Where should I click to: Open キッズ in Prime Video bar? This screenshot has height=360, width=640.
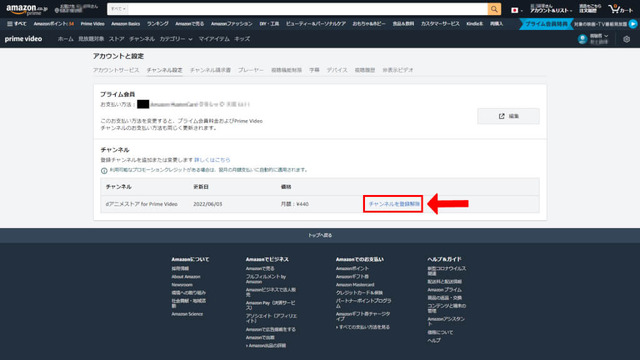click(242, 39)
